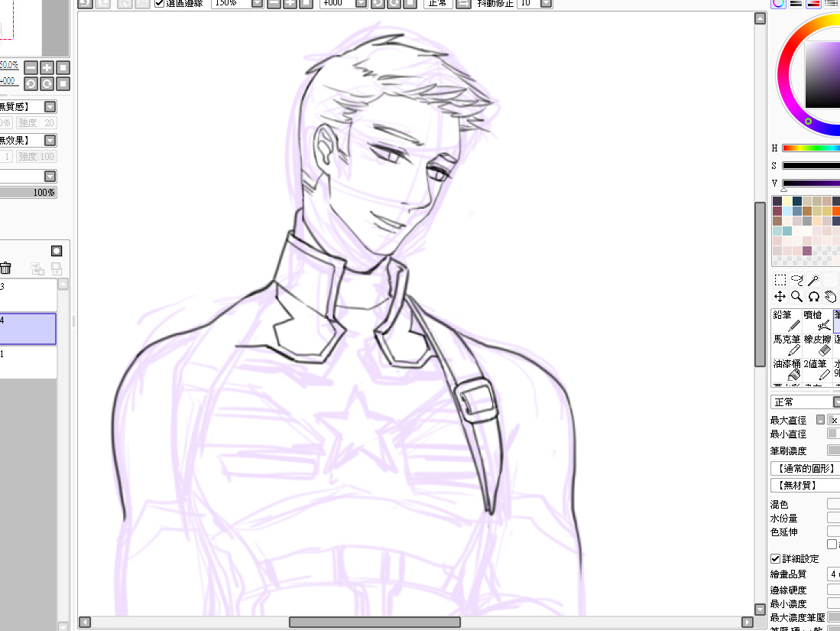Open the layer blending mode dropdown
840x631 pixels.
(50, 177)
